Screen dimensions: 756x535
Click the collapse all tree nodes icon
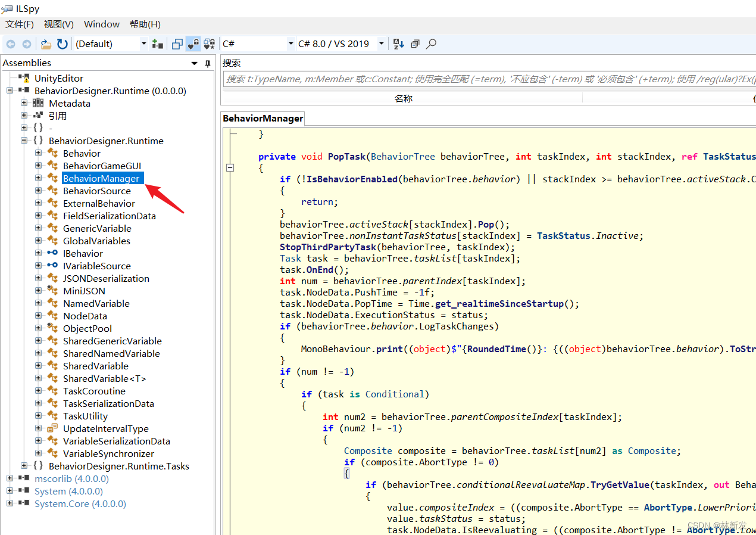416,44
